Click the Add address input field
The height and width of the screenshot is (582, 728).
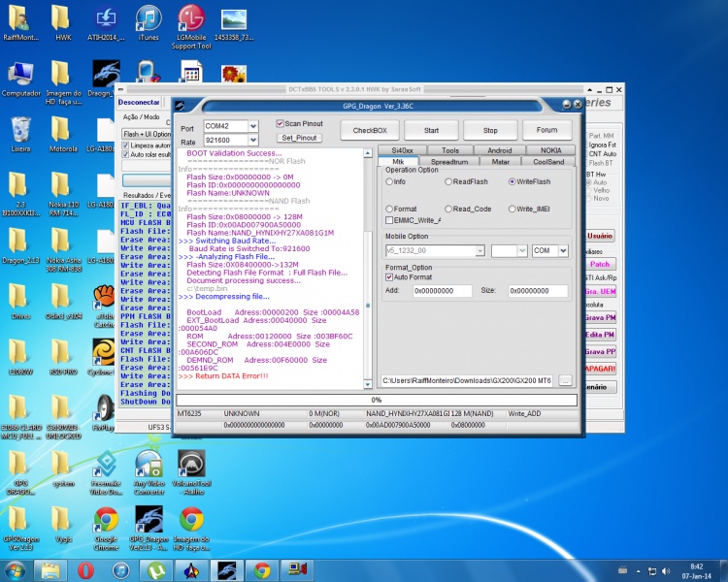(x=442, y=291)
